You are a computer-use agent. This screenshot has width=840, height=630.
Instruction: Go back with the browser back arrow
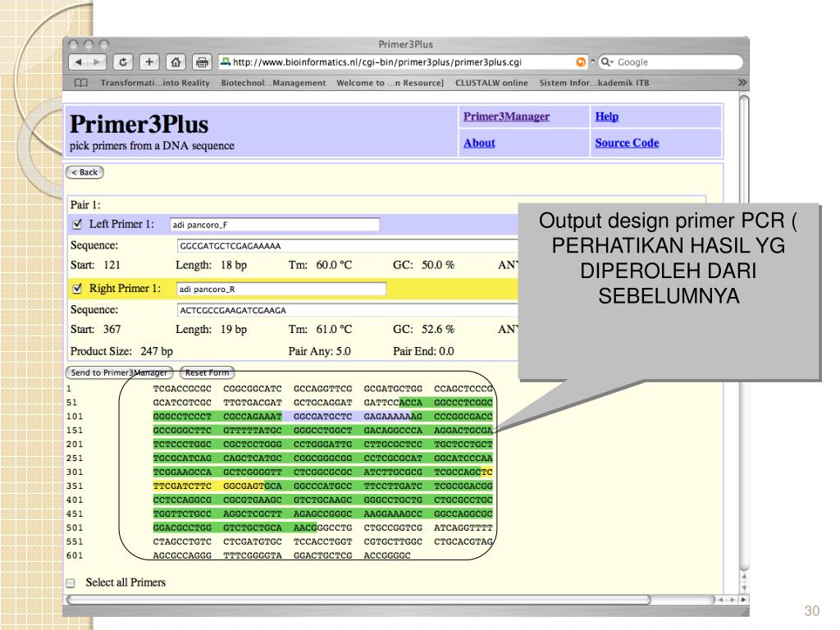[78, 62]
